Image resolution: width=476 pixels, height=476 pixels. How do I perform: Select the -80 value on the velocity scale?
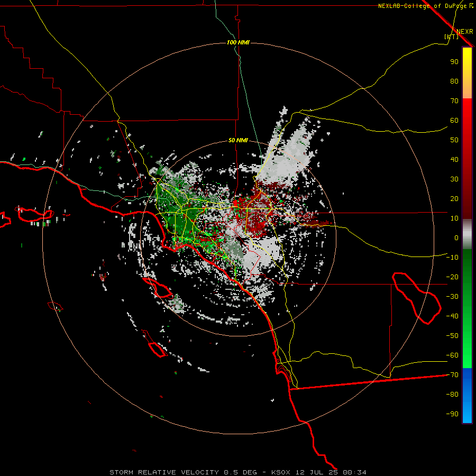pos(452,395)
